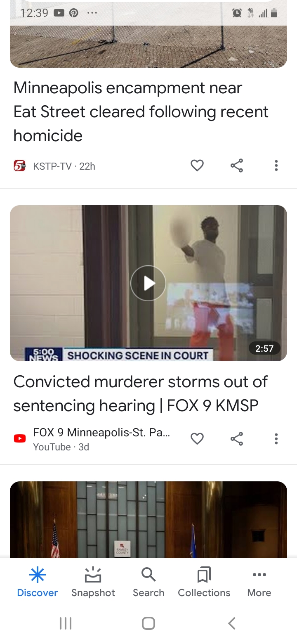Viewport: 297px width, 644px height.
Task: Play the FOX 9 court video
Action: coord(148,283)
